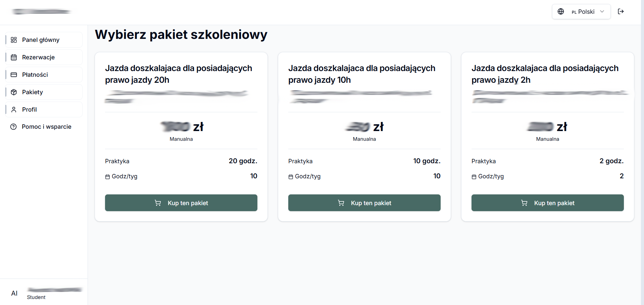The height and width of the screenshot is (305, 644).
Task: Click the cart icon in the 20h package button
Action: [158, 203]
